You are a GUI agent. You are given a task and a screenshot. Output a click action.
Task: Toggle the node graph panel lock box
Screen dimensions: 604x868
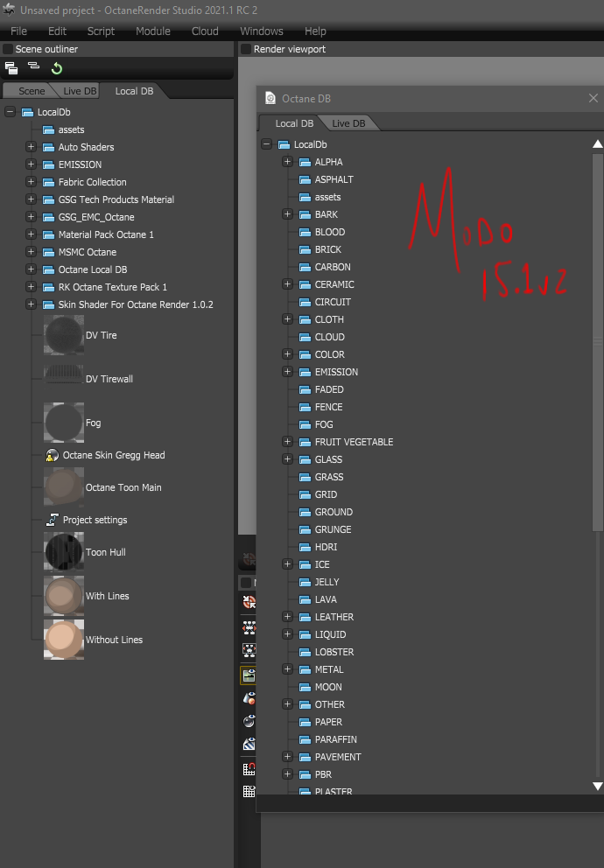[246, 583]
